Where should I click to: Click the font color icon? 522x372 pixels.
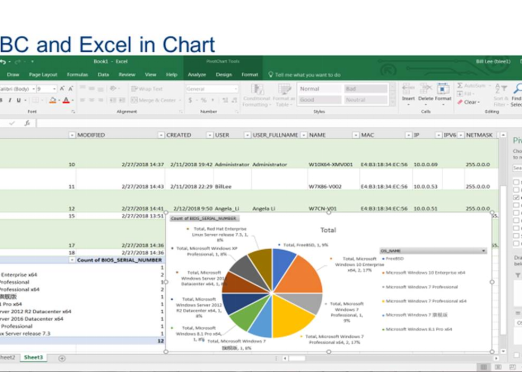pos(66,100)
